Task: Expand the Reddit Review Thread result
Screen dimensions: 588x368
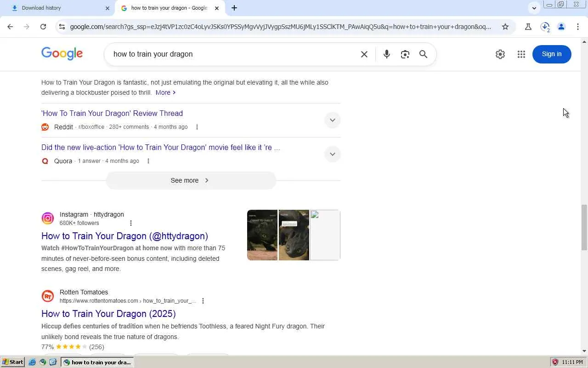Action: pyautogui.click(x=333, y=120)
